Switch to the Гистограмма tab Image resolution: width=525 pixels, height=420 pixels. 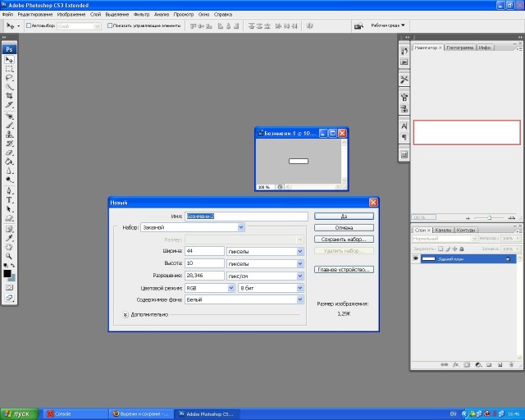click(459, 48)
